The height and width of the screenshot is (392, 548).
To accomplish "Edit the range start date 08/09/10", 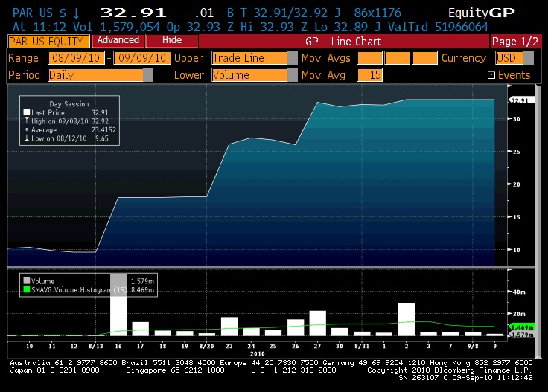I will 76,58.
